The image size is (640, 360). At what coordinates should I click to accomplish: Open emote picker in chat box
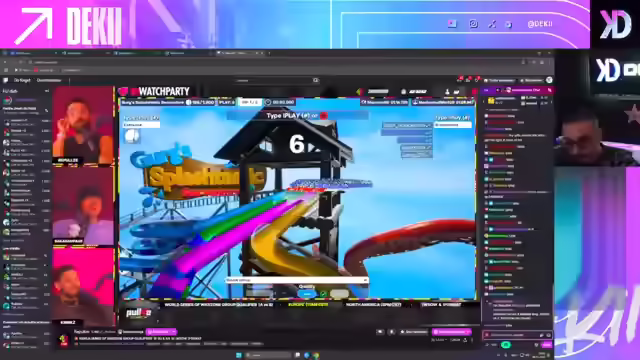pyautogui.click(x=548, y=335)
